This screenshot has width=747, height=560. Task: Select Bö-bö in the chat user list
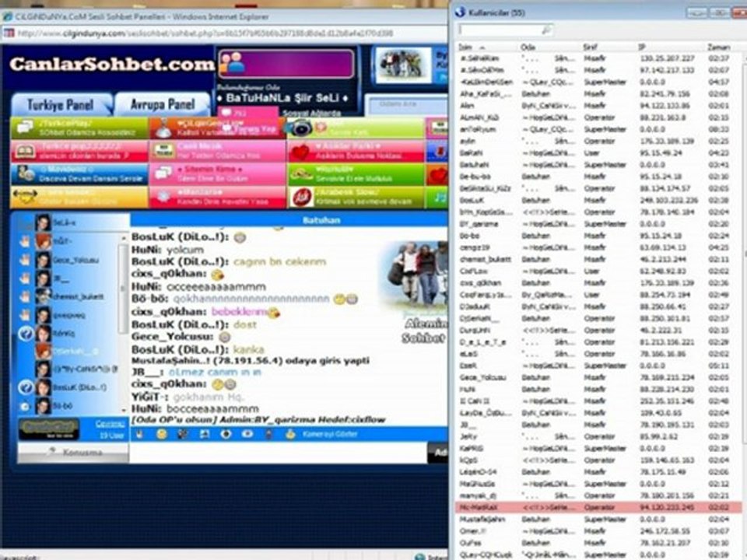[63, 406]
